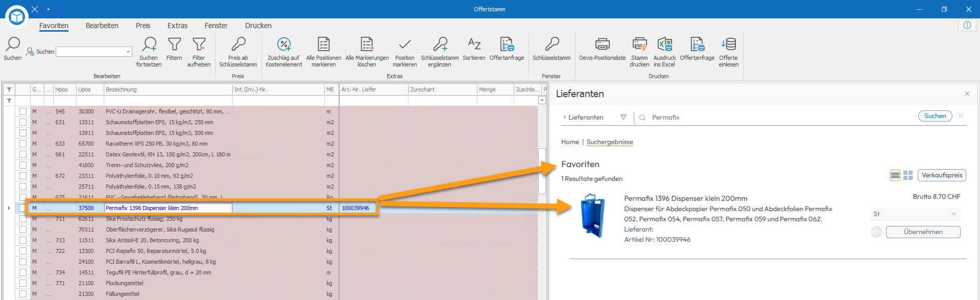Switch to list view in Lieferanten results
The image size is (980, 300).
point(895,175)
